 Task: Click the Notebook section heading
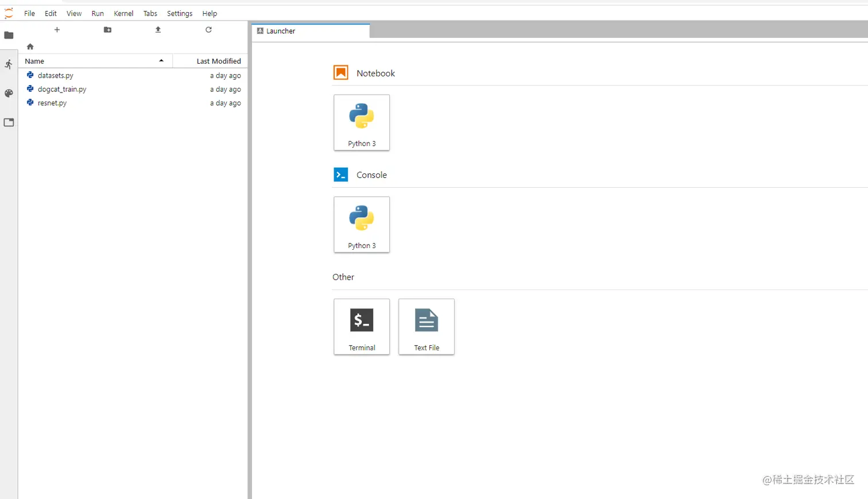[375, 73]
